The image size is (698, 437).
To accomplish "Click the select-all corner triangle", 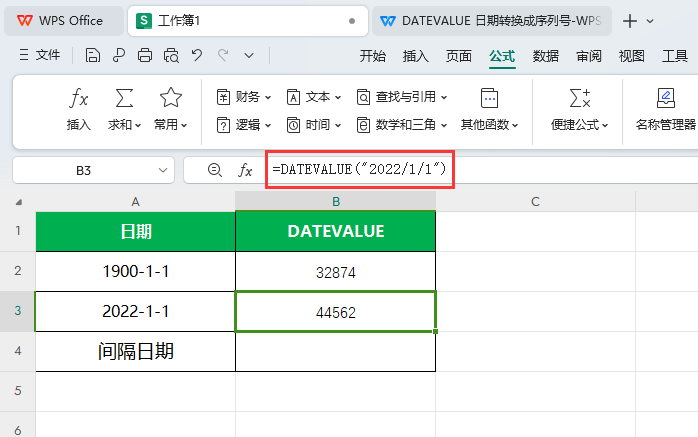I will 18,202.
